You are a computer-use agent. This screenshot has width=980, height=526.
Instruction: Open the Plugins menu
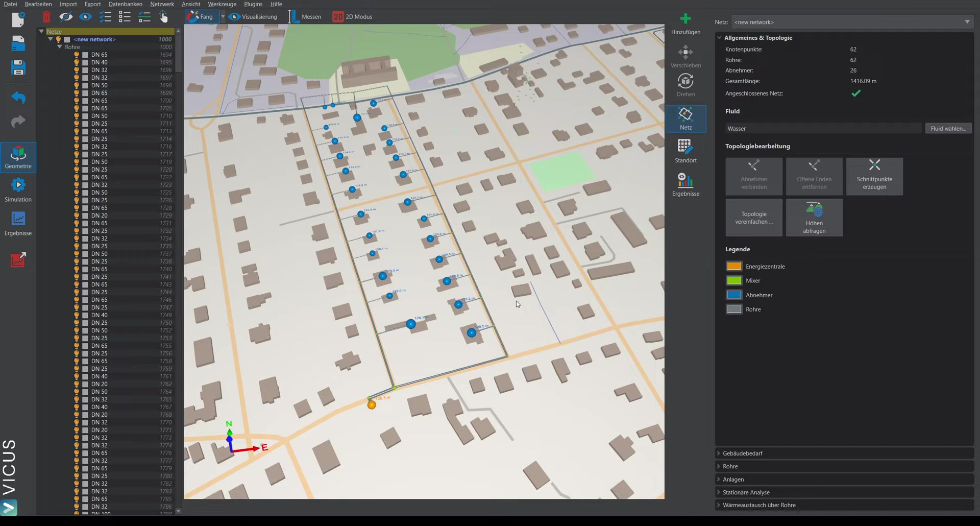click(253, 4)
